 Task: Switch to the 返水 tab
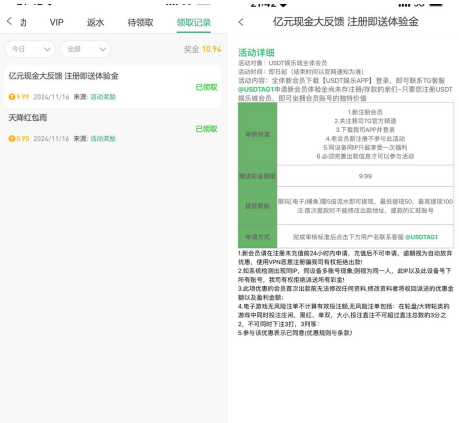pos(95,22)
